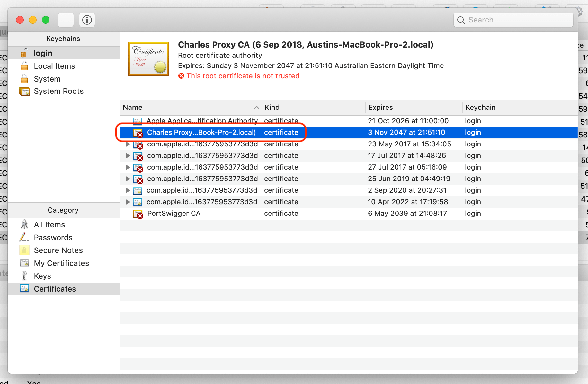The image size is (588, 384).
Task: Click certificate icon of row expiring 23 May 2017
Action: click(x=138, y=144)
